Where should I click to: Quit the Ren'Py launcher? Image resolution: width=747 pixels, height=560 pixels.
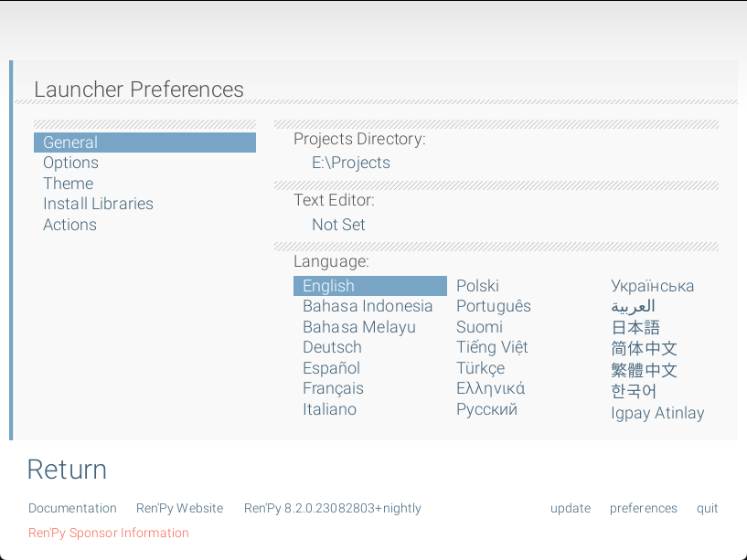(x=707, y=508)
